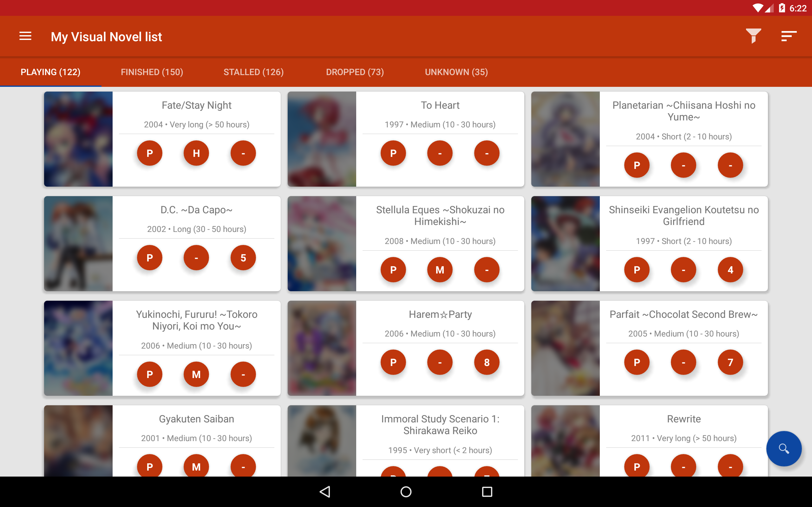Open the Planetarian cover thumbnail

click(x=565, y=139)
